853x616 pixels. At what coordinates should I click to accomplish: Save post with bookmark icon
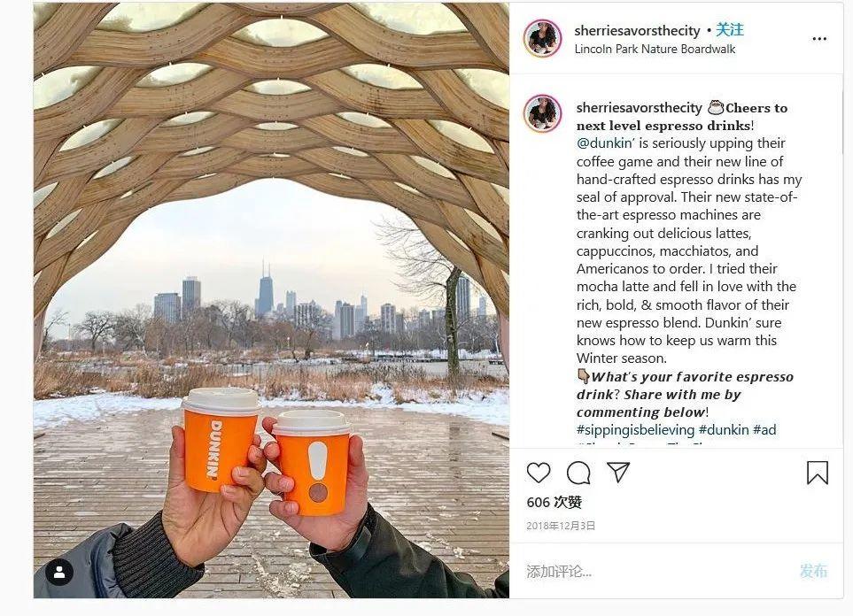point(817,473)
